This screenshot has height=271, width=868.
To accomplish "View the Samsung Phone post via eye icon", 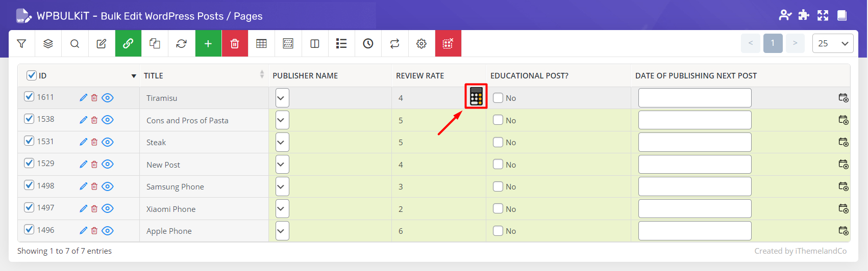I will point(108,186).
